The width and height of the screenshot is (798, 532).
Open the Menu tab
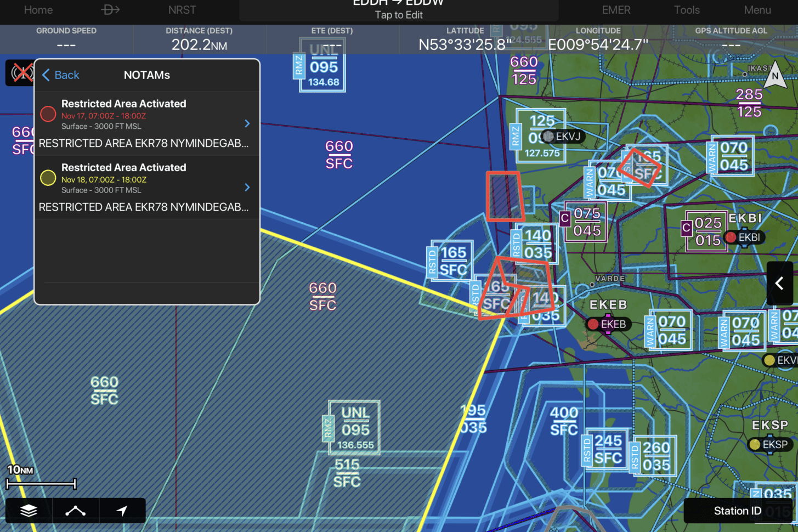click(x=757, y=10)
